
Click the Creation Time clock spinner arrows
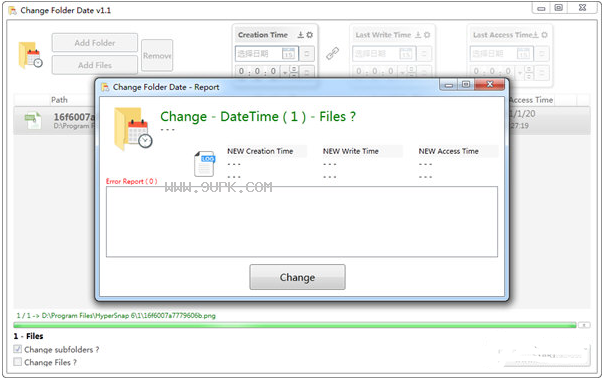[294, 71]
